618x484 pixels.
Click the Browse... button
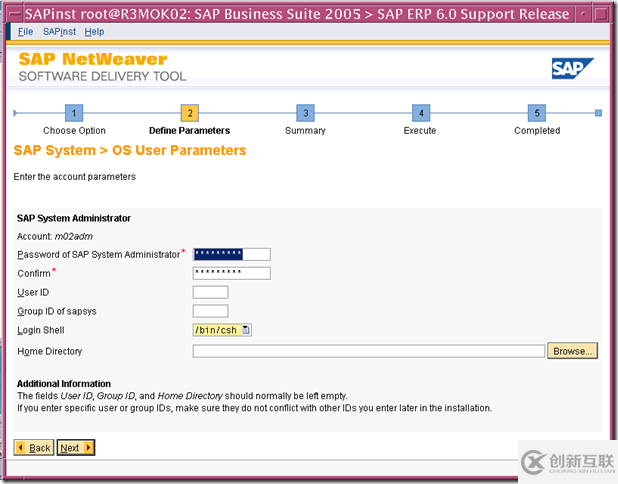click(x=572, y=351)
